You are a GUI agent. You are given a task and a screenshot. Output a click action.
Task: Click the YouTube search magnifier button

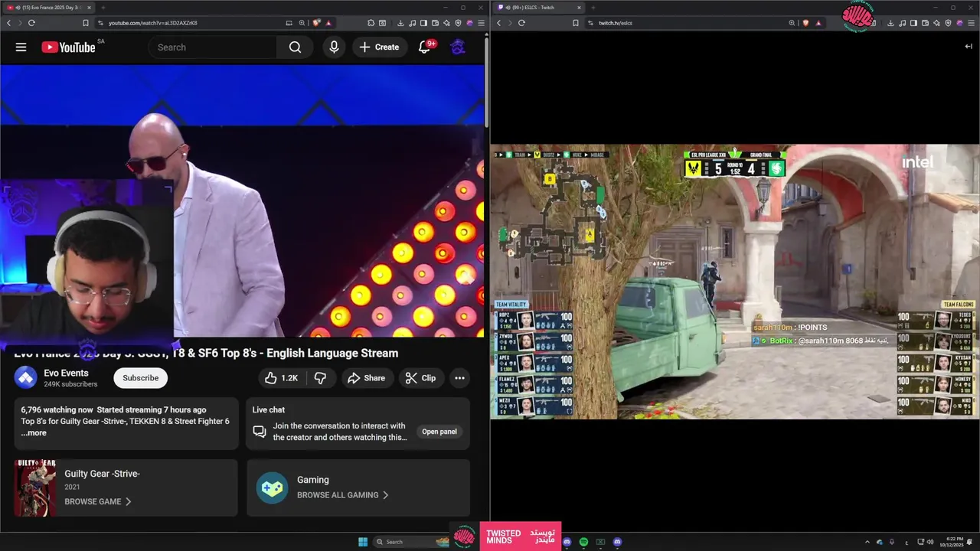pyautogui.click(x=295, y=47)
